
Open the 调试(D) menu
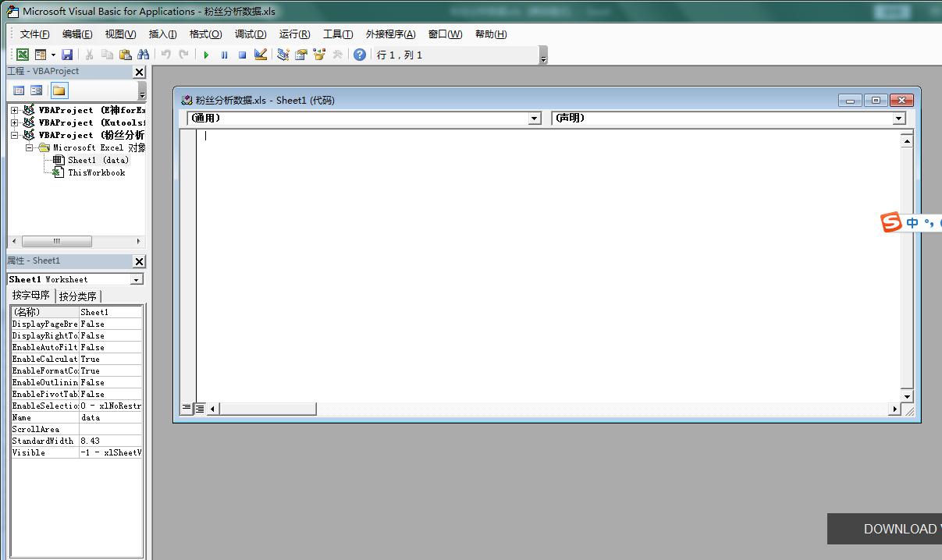(251, 34)
